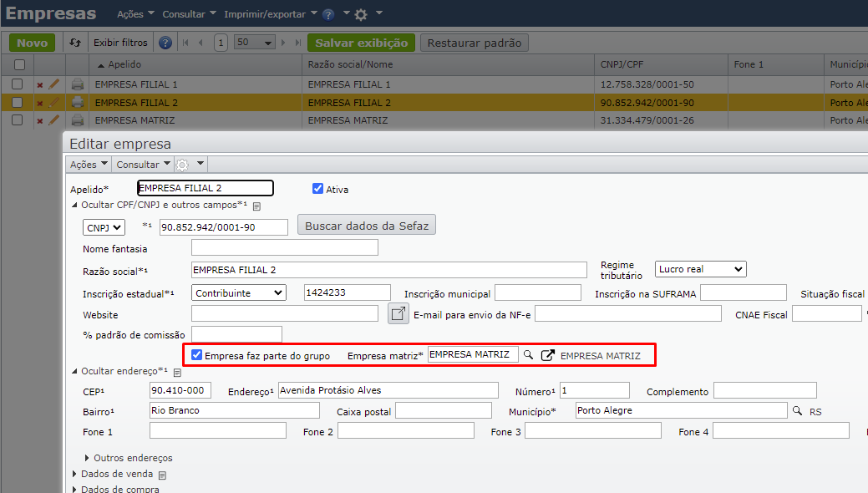868x493 pixels.
Task: Click the refresh list icon
Action: (x=75, y=43)
